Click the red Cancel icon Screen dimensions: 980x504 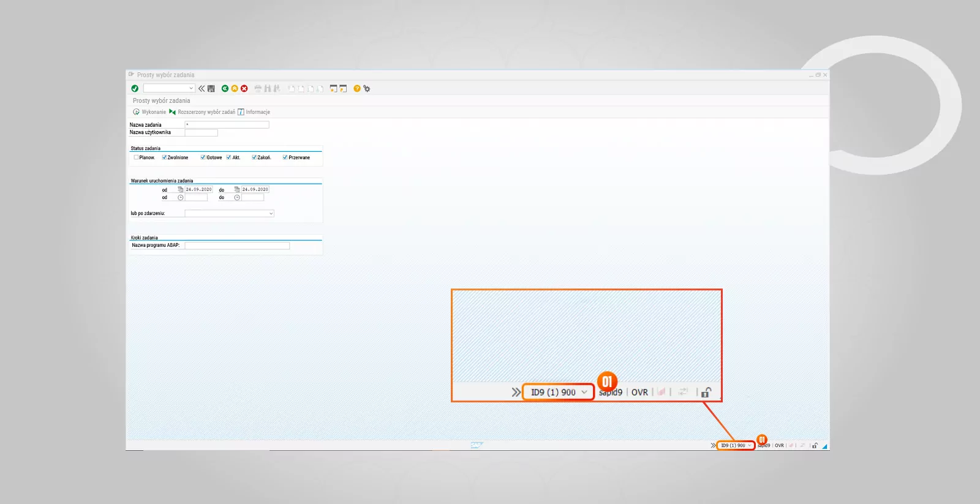(244, 89)
